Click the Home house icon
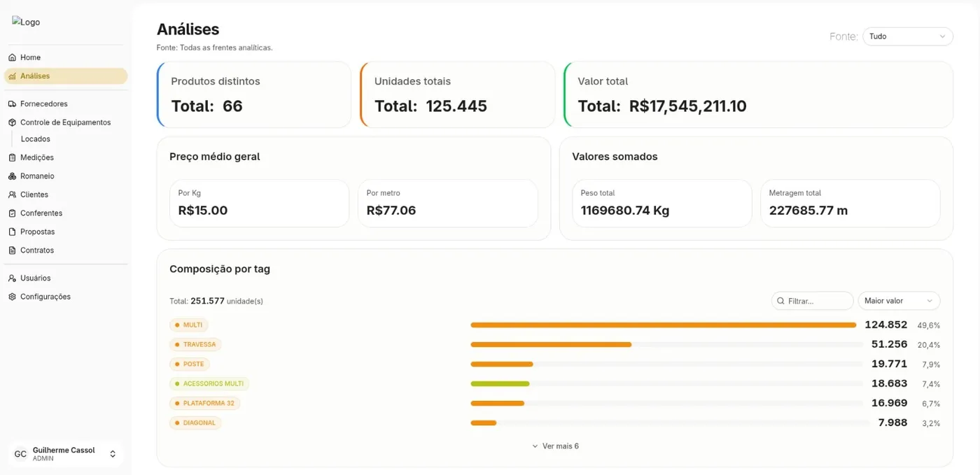Viewport: 980px width, 475px height. click(x=12, y=57)
